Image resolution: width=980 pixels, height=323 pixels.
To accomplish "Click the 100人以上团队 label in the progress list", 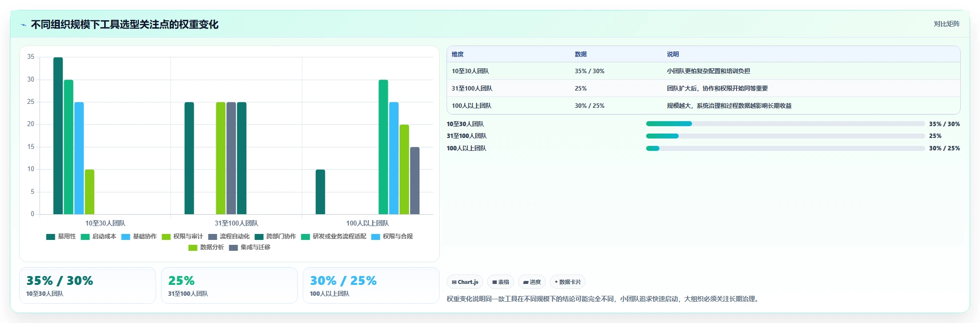I will click(x=466, y=148).
